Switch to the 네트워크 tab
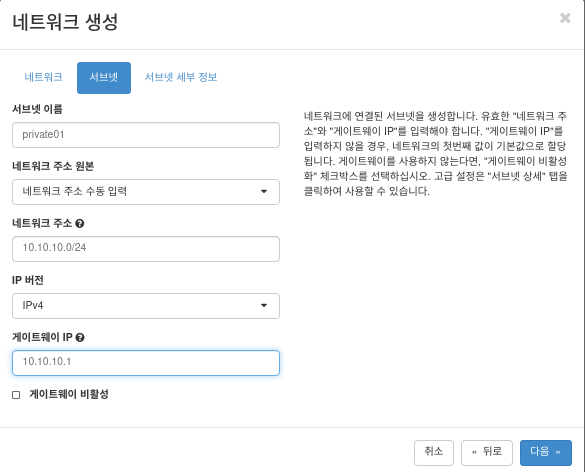 pos(43,78)
